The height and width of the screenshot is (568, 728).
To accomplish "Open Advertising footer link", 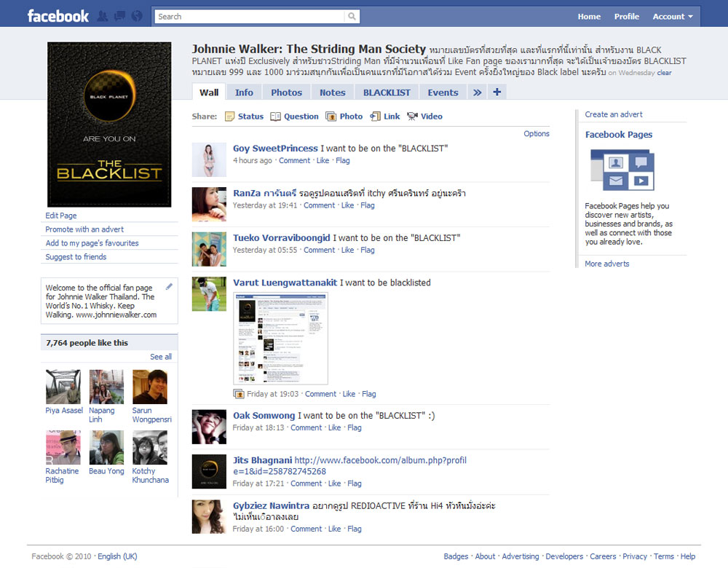I will click(x=520, y=556).
